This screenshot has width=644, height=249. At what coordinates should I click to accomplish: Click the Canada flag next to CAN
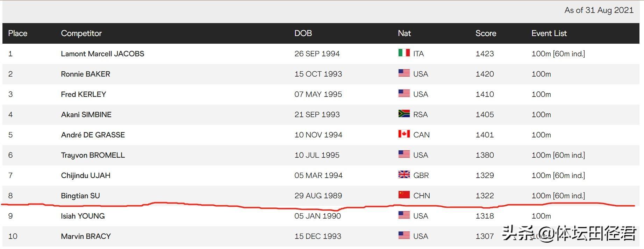[x=404, y=134]
